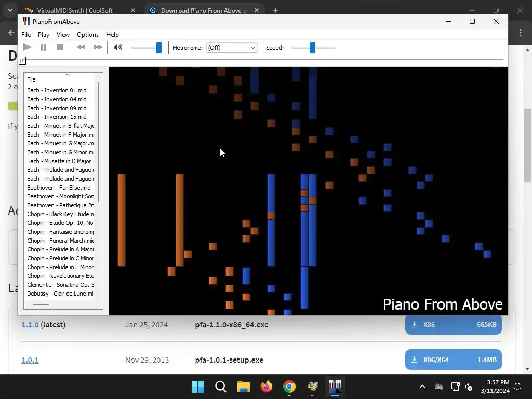The image size is (532, 399).
Task: Open a new browser tab
Action: (275, 10)
